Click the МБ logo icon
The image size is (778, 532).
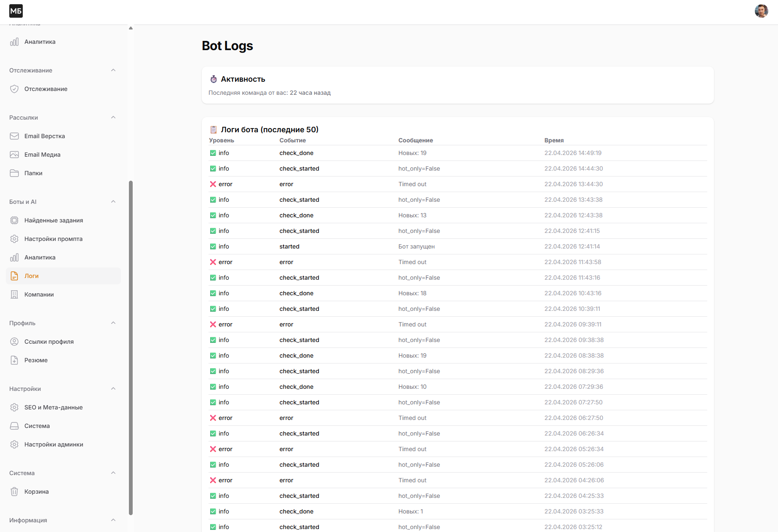(16, 11)
